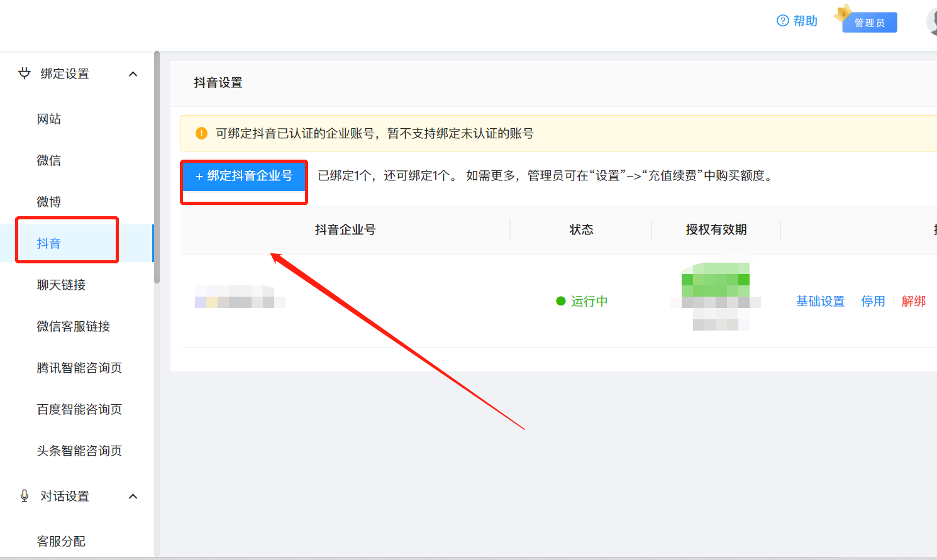
Task: Open the 微博 binding page
Action: pyautogui.click(x=49, y=202)
